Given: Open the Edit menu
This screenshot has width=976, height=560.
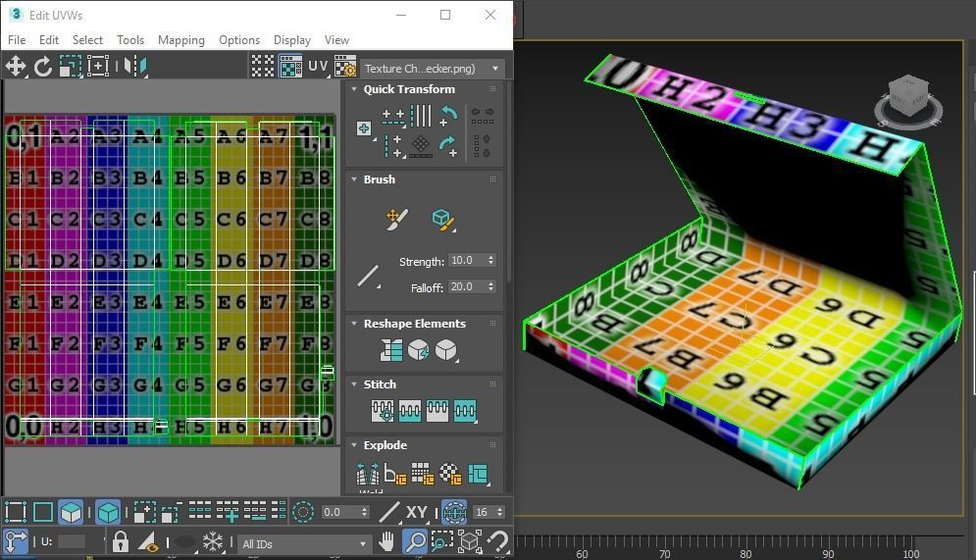Looking at the screenshot, I should (x=48, y=40).
